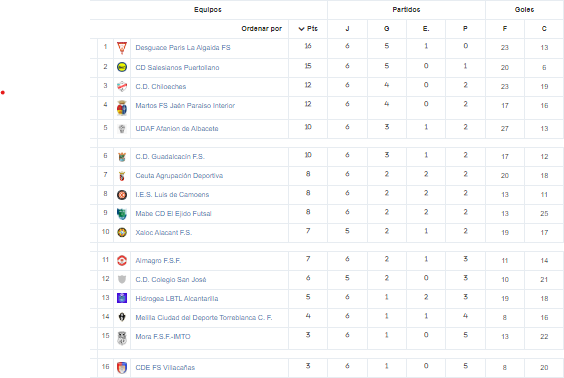Screen dimensions: 564x378
Task: Open Ceuta Agrupación Deportiva team link
Action: pos(179,176)
